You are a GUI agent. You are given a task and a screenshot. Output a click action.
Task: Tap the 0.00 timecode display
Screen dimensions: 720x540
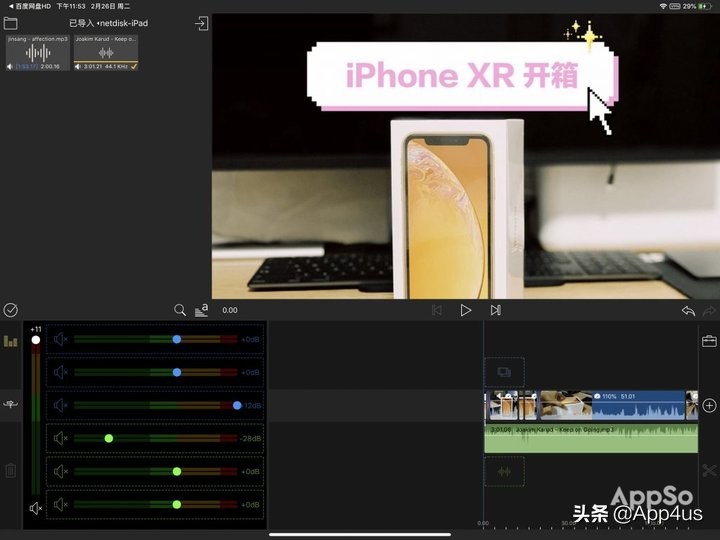click(x=230, y=310)
